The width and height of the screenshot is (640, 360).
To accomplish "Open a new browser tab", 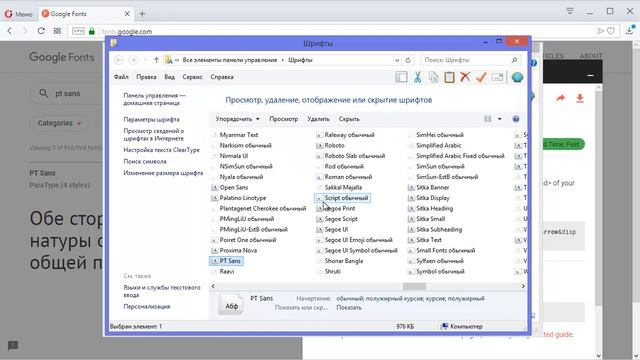I will pyautogui.click(x=142, y=13).
